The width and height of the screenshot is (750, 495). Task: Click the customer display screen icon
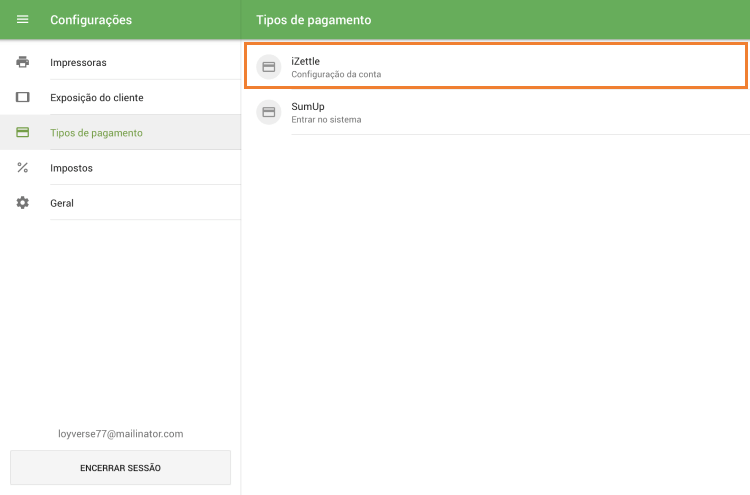coord(22,97)
